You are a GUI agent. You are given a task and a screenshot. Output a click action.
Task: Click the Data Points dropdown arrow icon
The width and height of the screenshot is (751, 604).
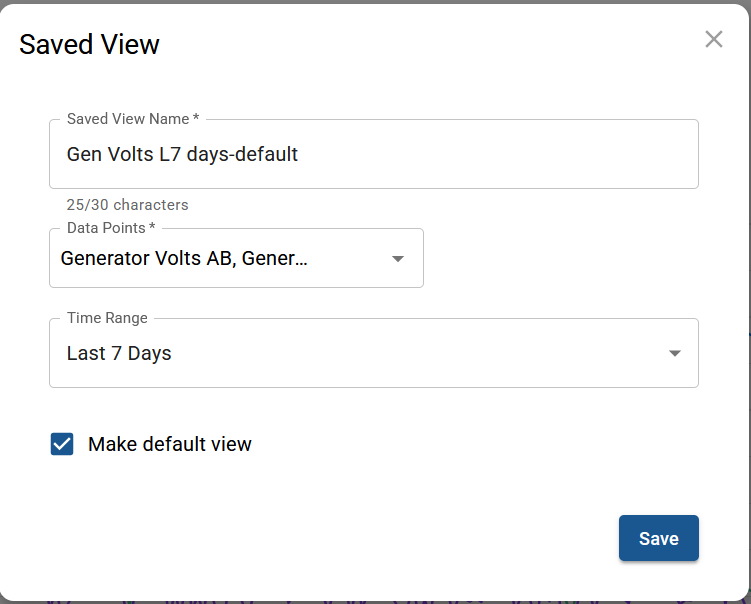point(397,259)
